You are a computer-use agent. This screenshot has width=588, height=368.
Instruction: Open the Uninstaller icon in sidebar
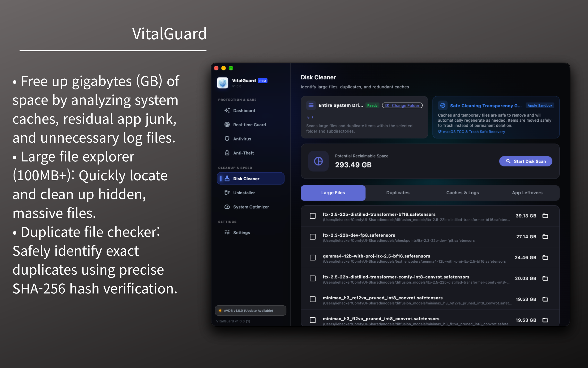(227, 193)
